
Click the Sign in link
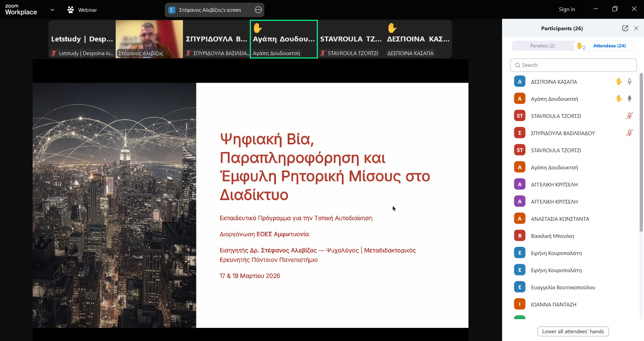pos(567,9)
